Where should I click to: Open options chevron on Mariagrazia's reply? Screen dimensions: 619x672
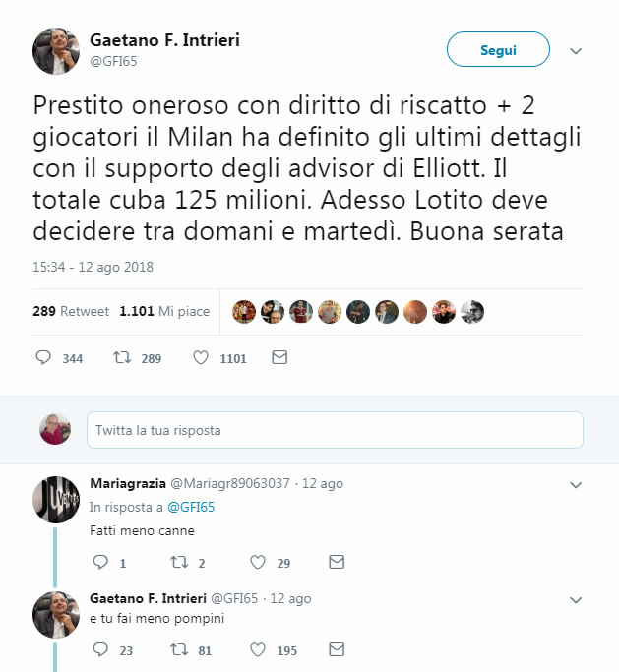pyautogui.click(x=577, y=485)
